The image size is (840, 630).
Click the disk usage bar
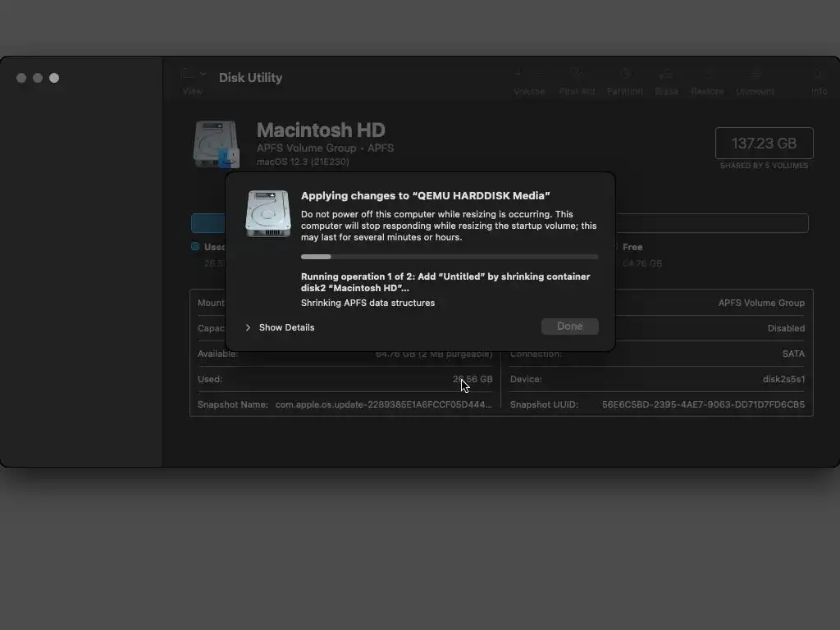(x=500, y=223)
